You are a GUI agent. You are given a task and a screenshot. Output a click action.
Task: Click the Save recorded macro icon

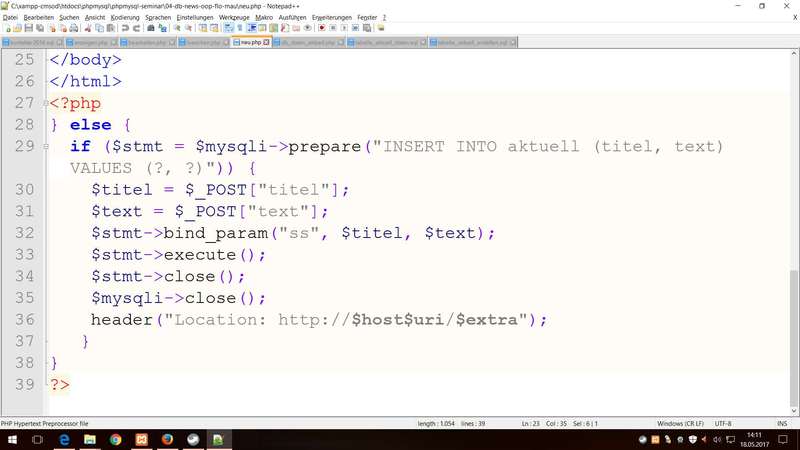click(367, 28)
